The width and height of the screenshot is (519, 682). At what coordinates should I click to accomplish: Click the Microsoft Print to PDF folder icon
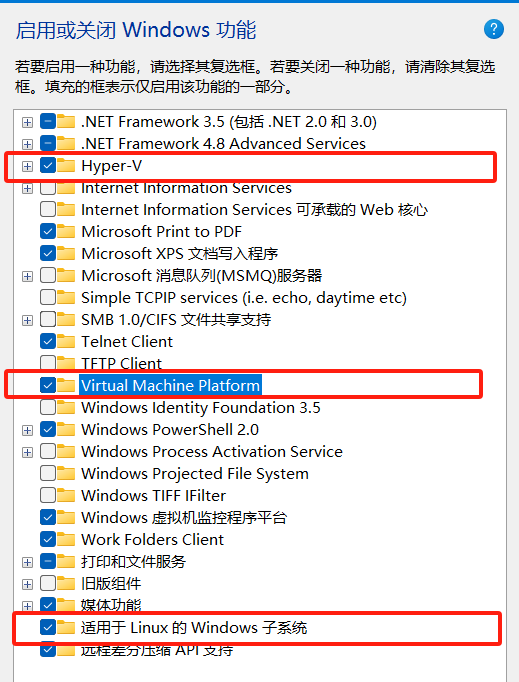(66, 231)
